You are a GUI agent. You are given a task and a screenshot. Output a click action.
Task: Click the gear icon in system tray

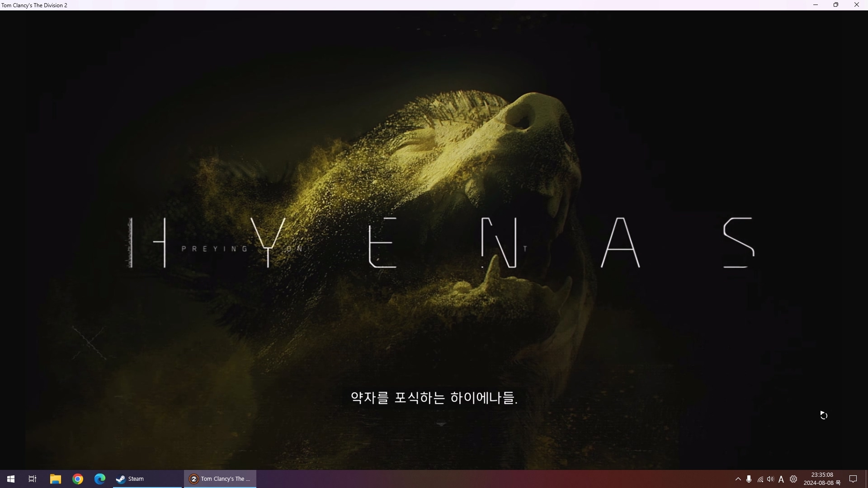793,479
